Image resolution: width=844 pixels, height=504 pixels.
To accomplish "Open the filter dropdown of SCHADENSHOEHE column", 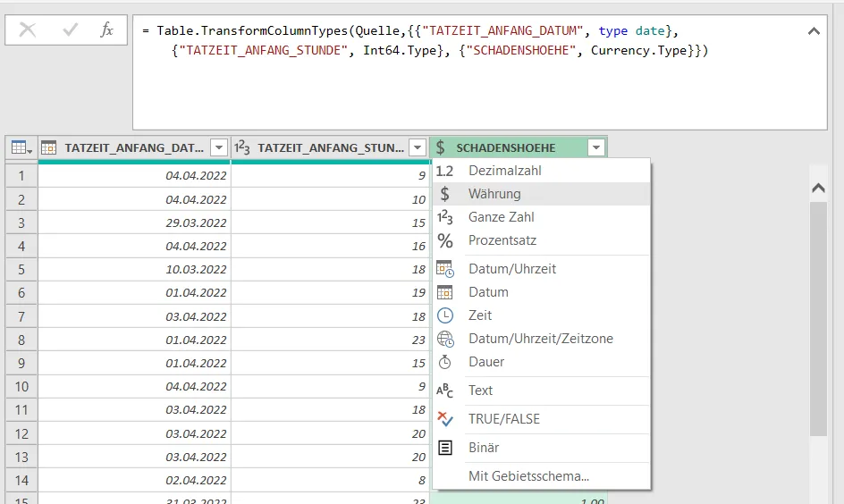I will [595, 147].
